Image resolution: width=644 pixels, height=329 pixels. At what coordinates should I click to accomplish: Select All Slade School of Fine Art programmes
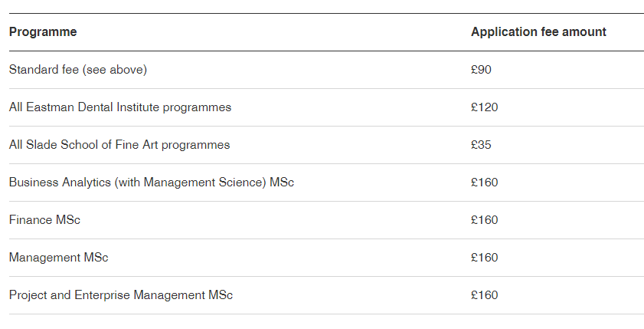119,145
